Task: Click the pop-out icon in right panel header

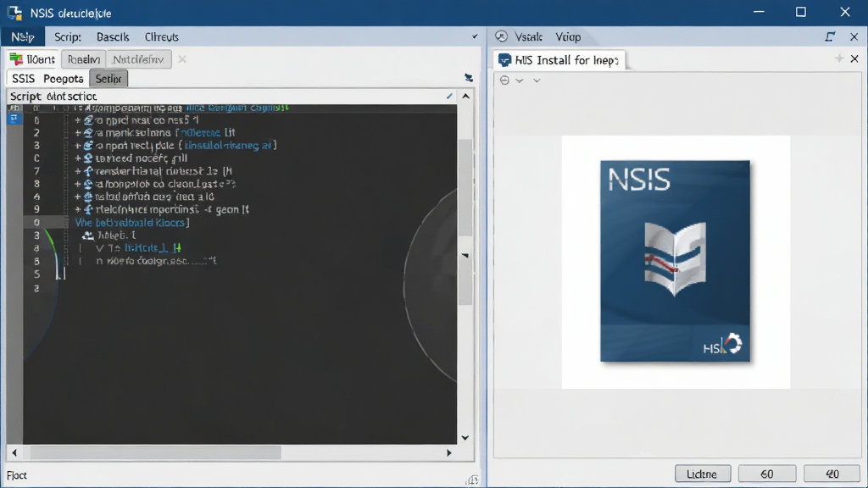Action: pyautogui.click(x=829, y=36)
